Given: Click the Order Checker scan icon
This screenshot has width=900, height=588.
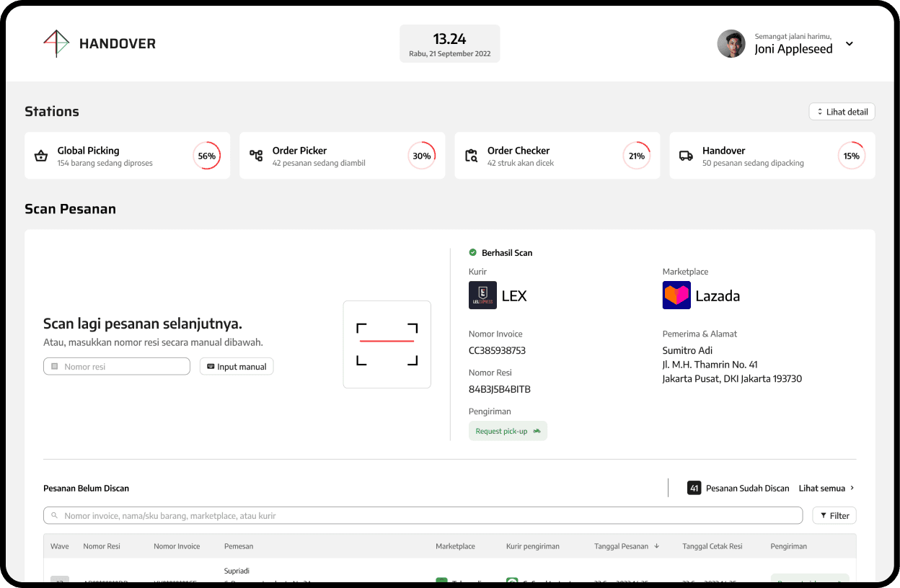Looking at the screenshot, I should [x=471, y=156].
